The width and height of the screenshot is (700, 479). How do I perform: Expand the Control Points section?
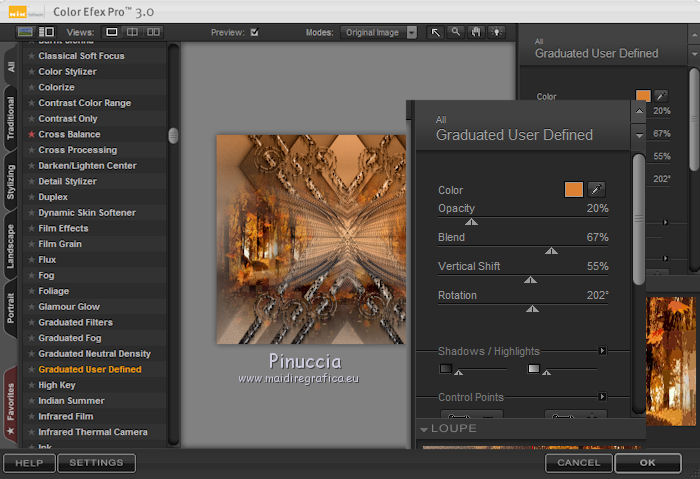tap(602, 397)
